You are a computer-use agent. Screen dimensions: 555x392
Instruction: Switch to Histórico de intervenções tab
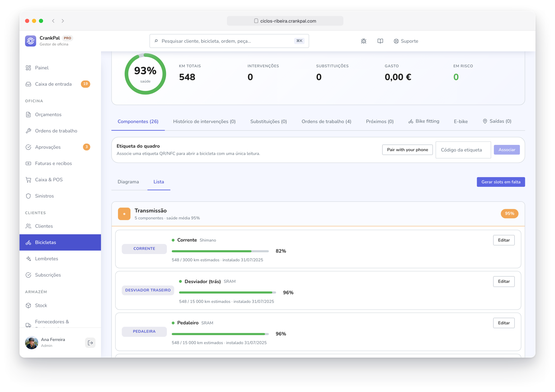point(204,121)
